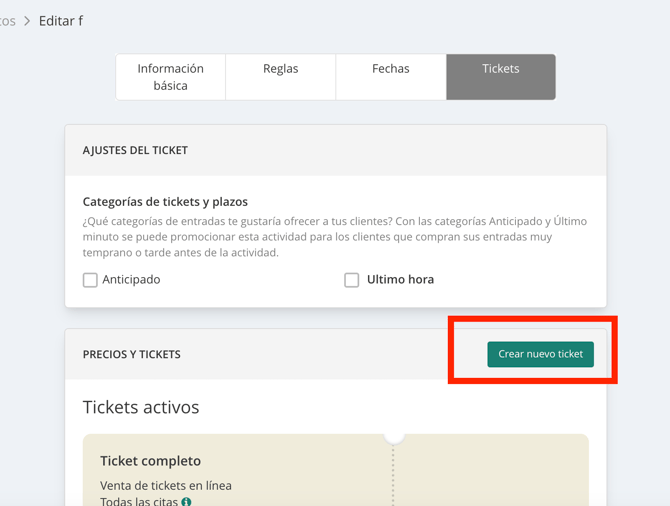This screenshot has height=506, width=670.
Task: Click the Editar f breadcrumb item
Action: 61,21
